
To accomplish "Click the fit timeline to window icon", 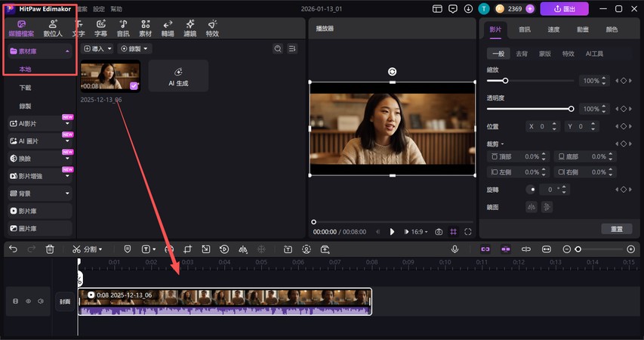I will point(547,249).
